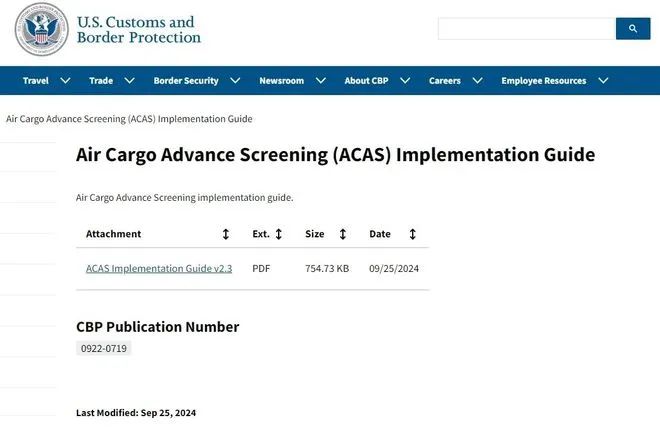Click the Size column header
Image resolution: width=660 pixels, height=435 pixels.
pyautogui.click(x=315, y=234)
